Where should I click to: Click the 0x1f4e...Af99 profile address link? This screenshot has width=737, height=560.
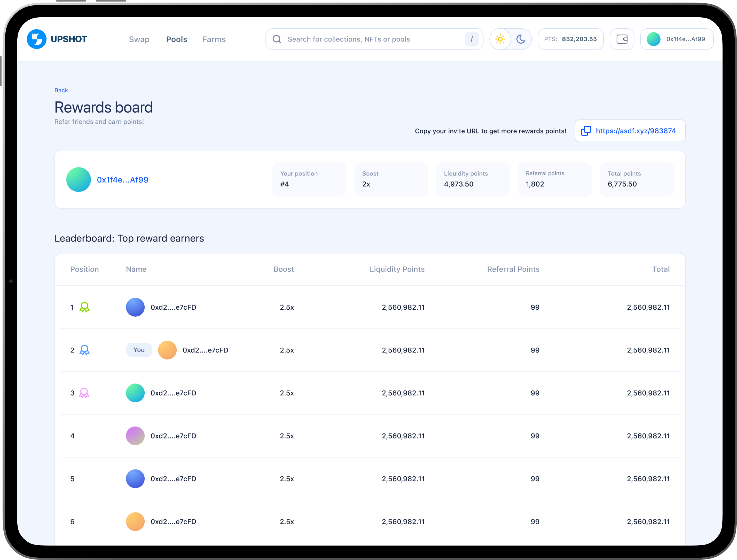coord(122,180)
